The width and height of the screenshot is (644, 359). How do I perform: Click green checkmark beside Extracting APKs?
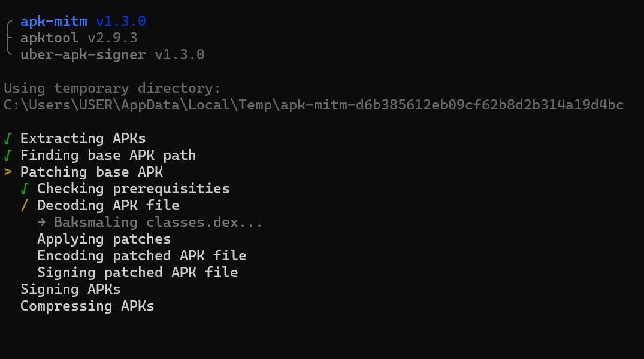8,139
